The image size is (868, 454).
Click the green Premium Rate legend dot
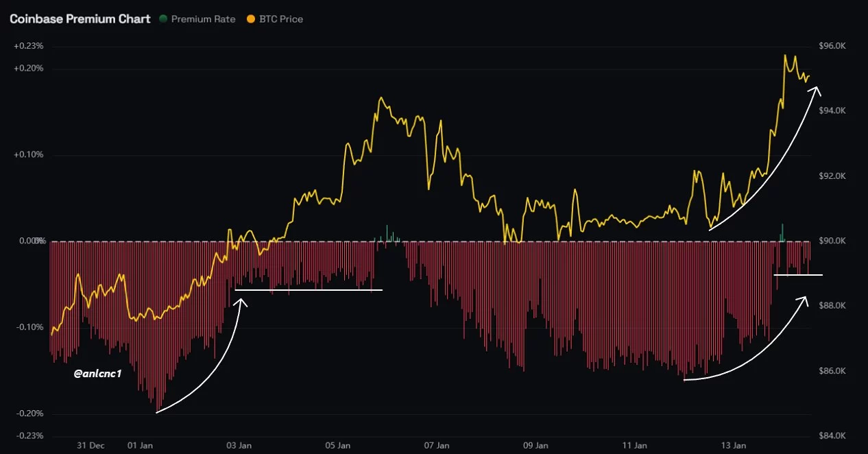(162, 19)
